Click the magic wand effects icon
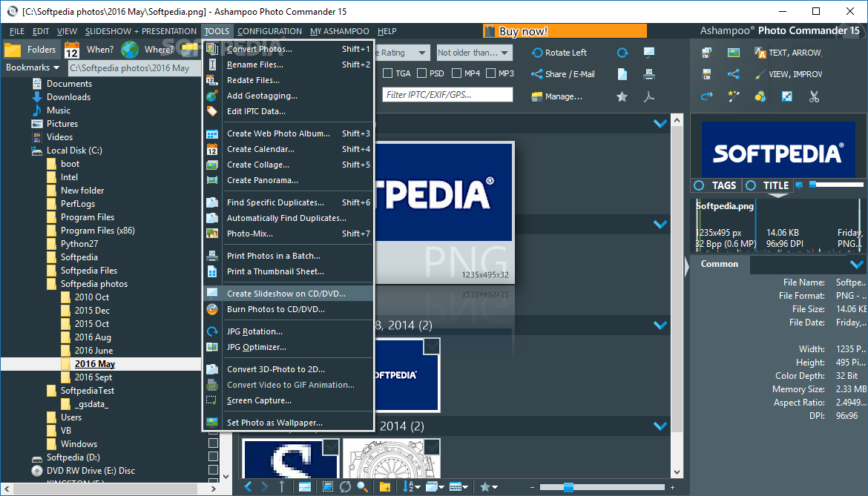The width and height of the screenshot is (868, 496). 734,97
